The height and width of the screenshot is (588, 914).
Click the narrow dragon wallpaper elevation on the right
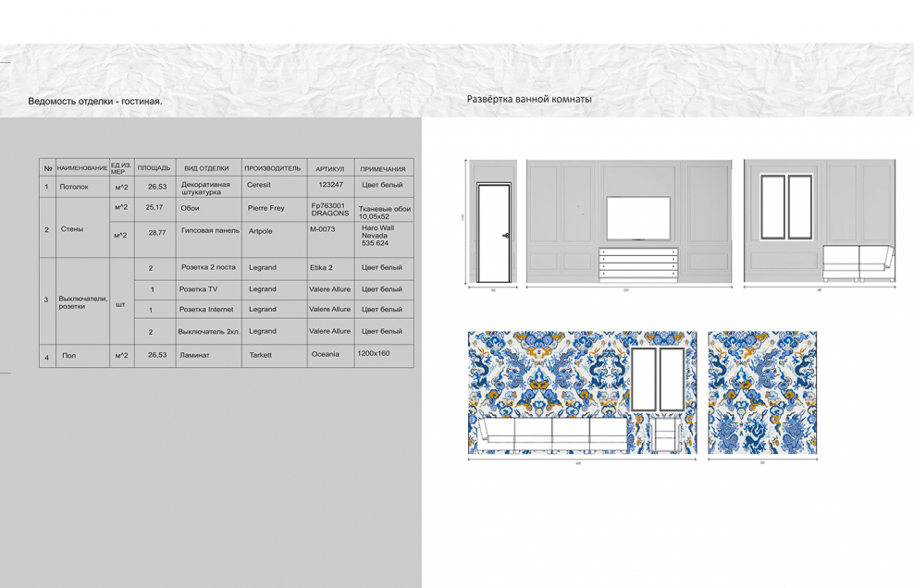(762, 393)
